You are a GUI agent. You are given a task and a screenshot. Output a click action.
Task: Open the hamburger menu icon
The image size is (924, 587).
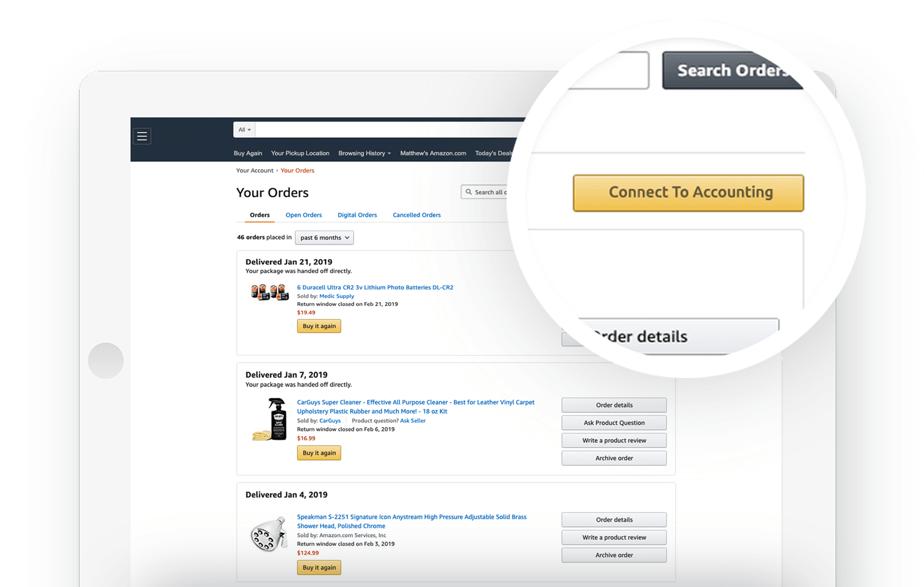(x=142, y=136)
